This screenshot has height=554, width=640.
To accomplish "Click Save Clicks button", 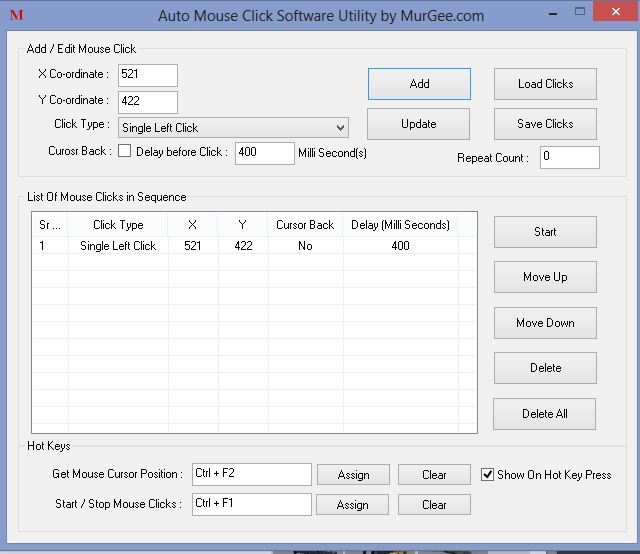I will point(545,124).
